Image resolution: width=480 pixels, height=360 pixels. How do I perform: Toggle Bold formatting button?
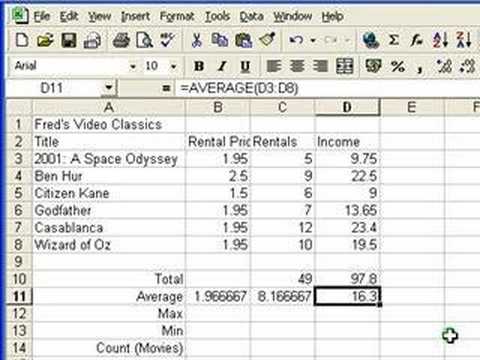199,66
